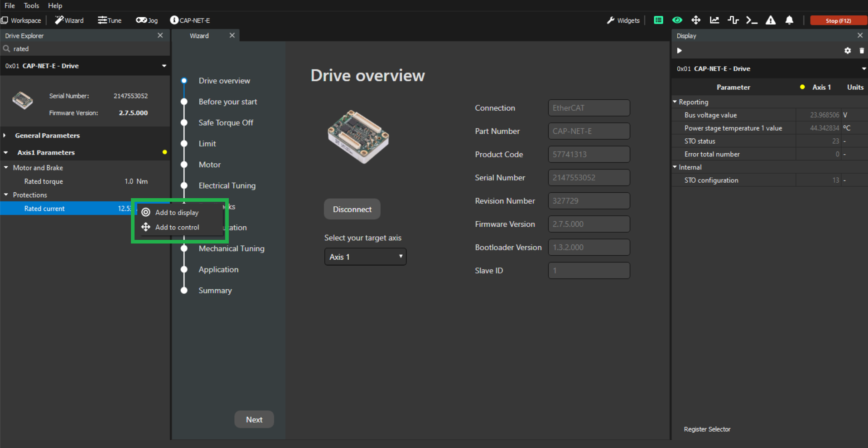Image resolution: width=868 pixels, height=448 pixels.
Task: Open the Axis 1 target axis dropdown
Action: (365, 257)
